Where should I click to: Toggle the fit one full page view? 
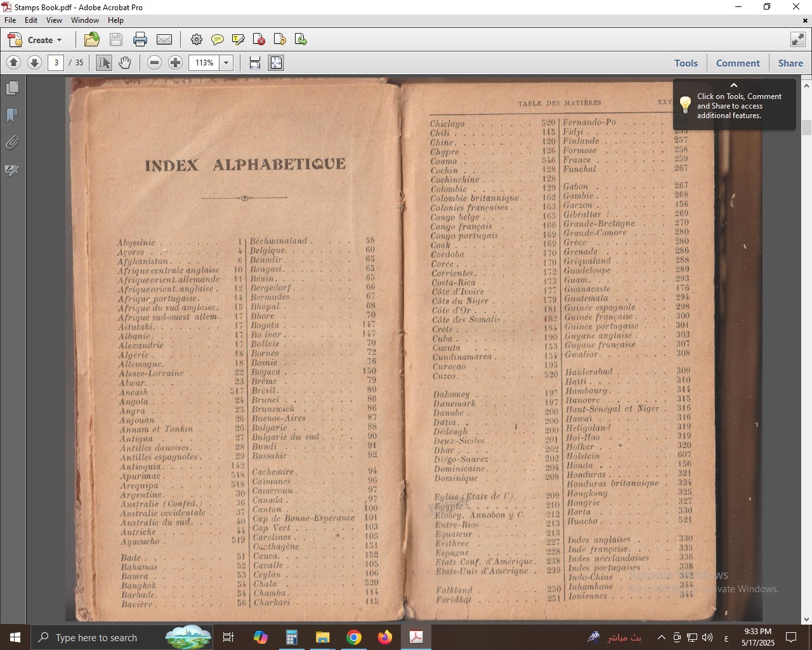click(x=276, y=63)
